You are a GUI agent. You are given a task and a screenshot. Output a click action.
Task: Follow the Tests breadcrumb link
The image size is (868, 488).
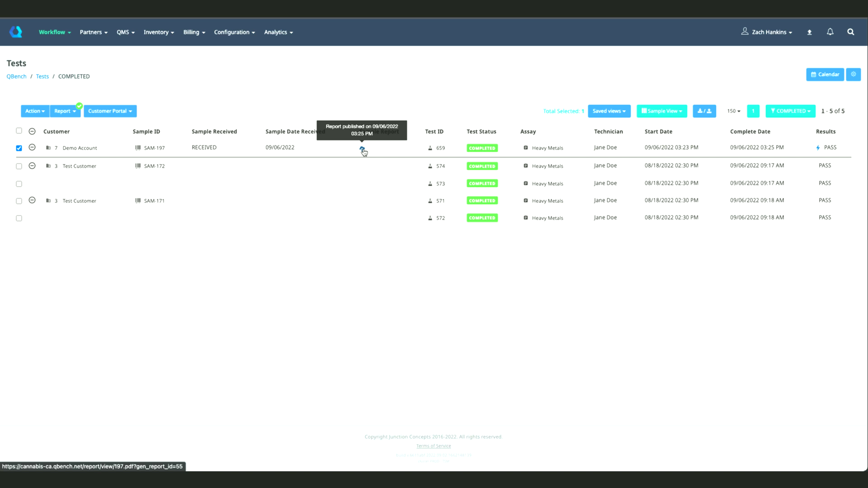point(42,76)
